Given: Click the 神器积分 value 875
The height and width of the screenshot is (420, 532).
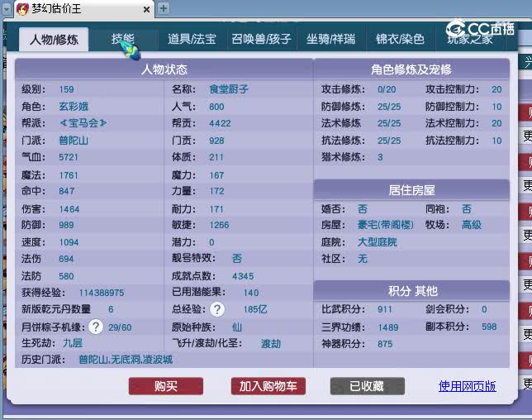Looking at the screenshot, I should click(x=385, y=344).
